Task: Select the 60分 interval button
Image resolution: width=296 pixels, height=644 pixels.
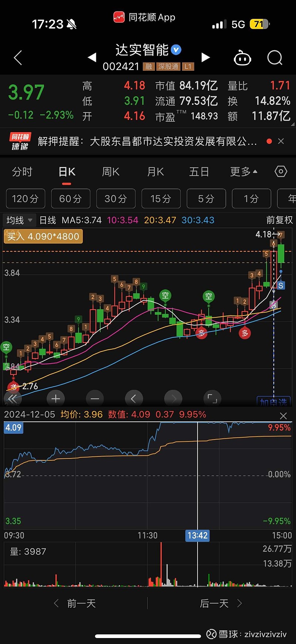Action: coord(71,198)
